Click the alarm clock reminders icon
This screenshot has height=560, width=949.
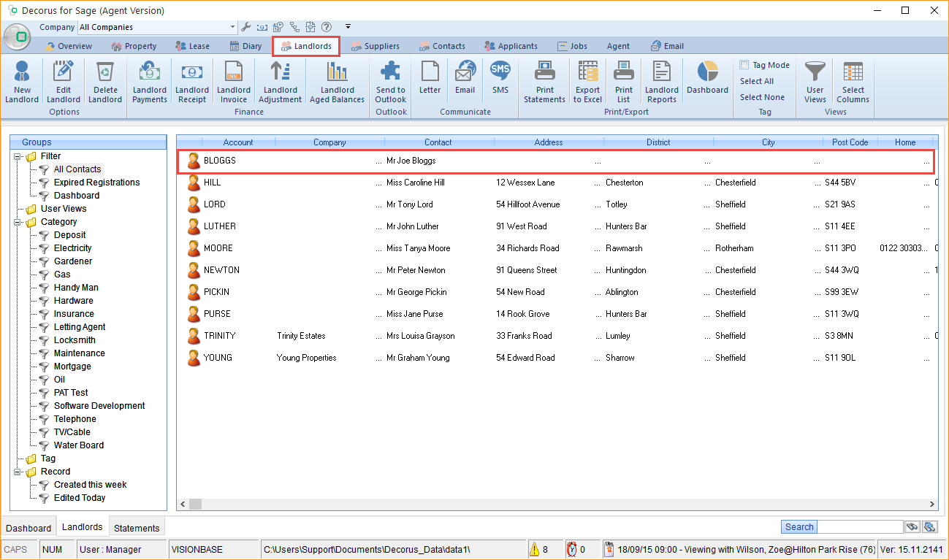(x=571, y=549)
